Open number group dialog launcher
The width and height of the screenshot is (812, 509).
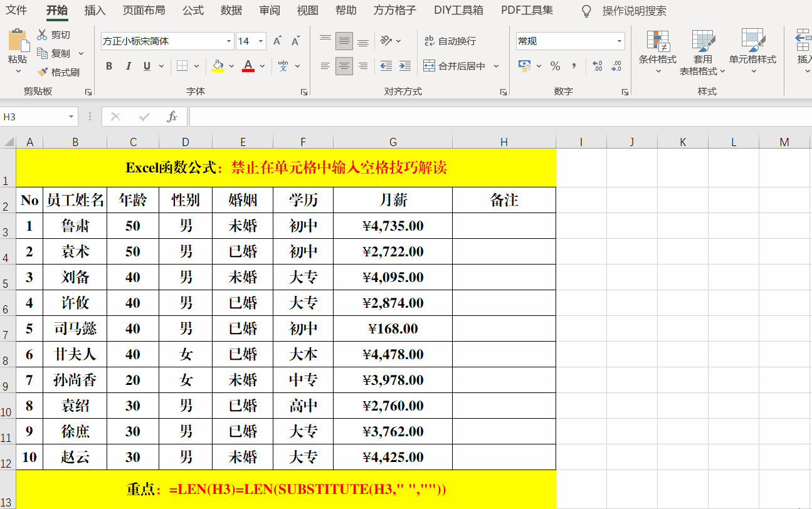tap(625, 92)
